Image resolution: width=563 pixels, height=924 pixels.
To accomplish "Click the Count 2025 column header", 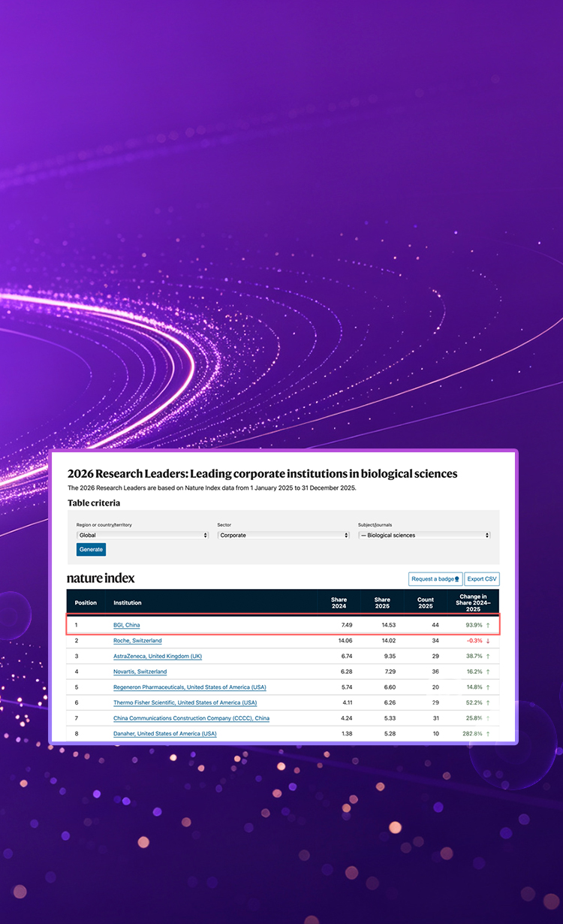I will pos(426,602).
